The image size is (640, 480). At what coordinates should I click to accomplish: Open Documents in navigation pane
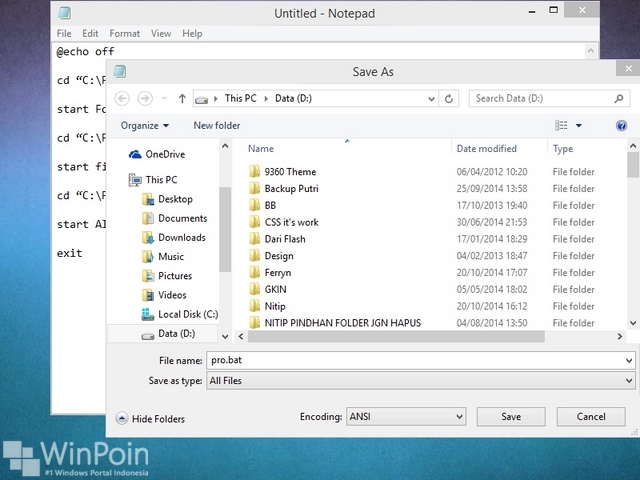[175, 218]
